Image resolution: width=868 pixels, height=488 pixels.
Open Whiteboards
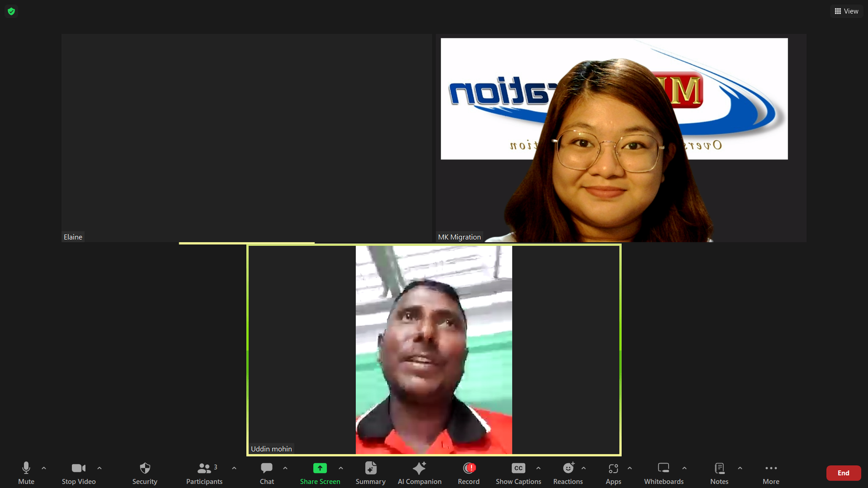pos(663,473)
